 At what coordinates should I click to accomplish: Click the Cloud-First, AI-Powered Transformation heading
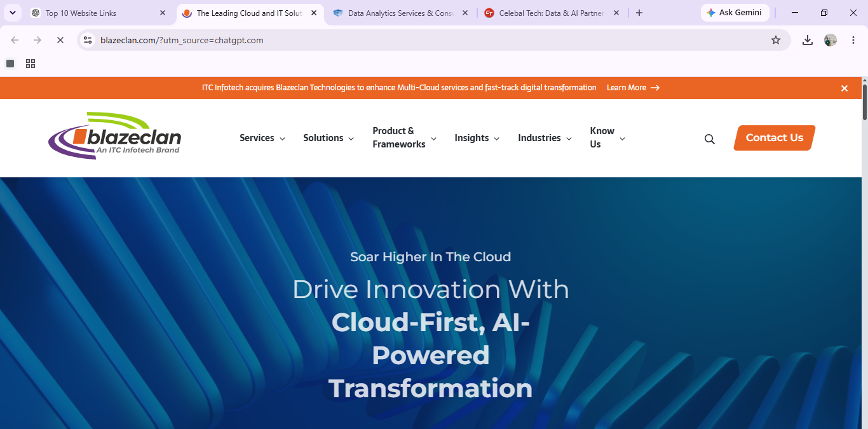(431, 355)
